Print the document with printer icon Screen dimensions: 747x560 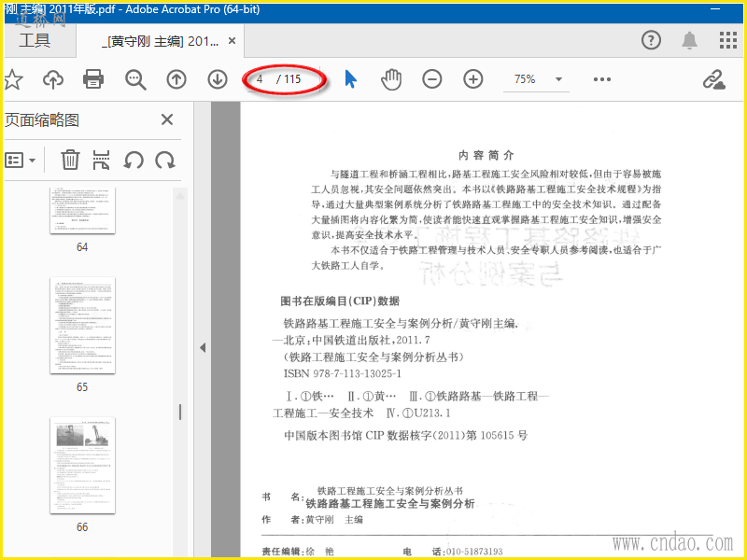point(93,79)
